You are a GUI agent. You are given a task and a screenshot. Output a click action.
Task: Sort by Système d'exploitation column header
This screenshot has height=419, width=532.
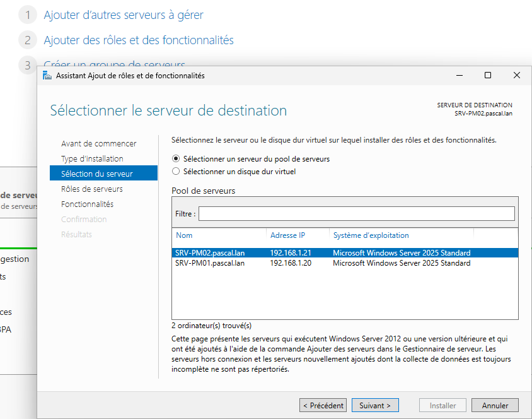click(371, 235)
